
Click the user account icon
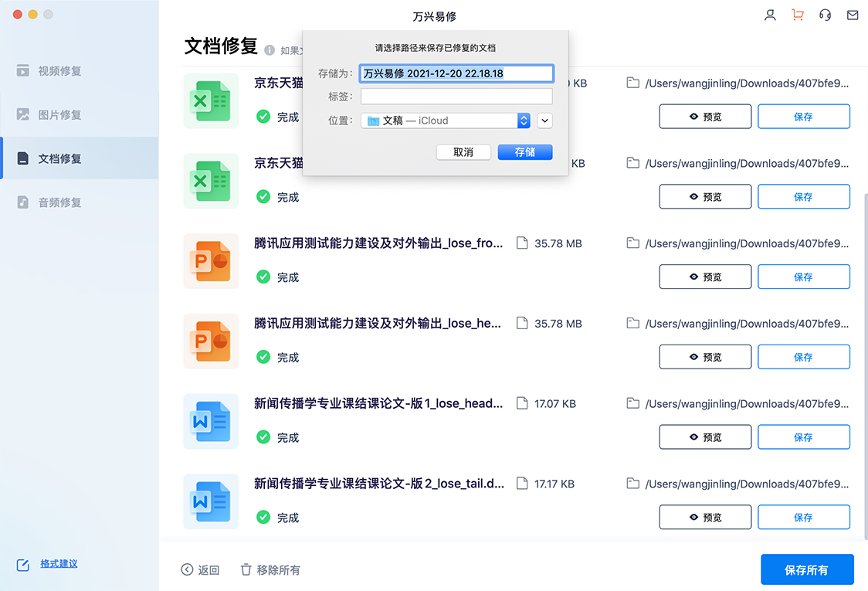coord(770,14)
